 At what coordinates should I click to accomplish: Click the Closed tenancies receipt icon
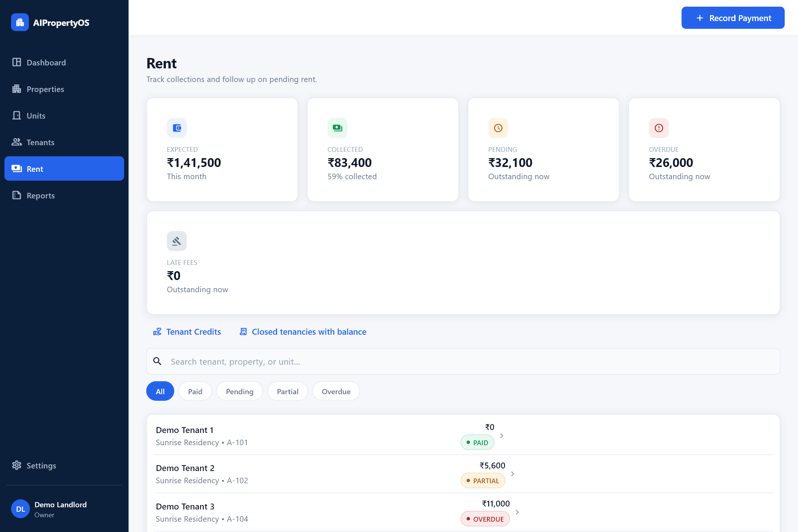[x=243, y=332]
